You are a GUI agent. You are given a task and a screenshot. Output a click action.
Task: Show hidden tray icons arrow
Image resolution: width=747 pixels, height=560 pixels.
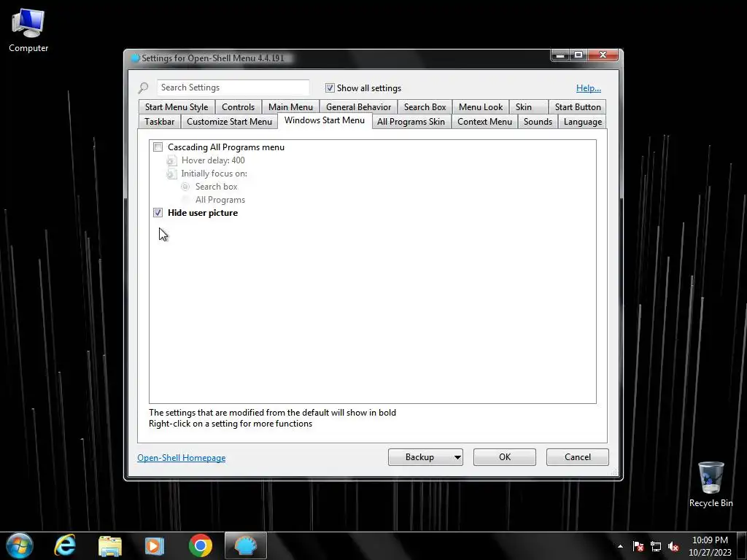[x=620, y=546]
